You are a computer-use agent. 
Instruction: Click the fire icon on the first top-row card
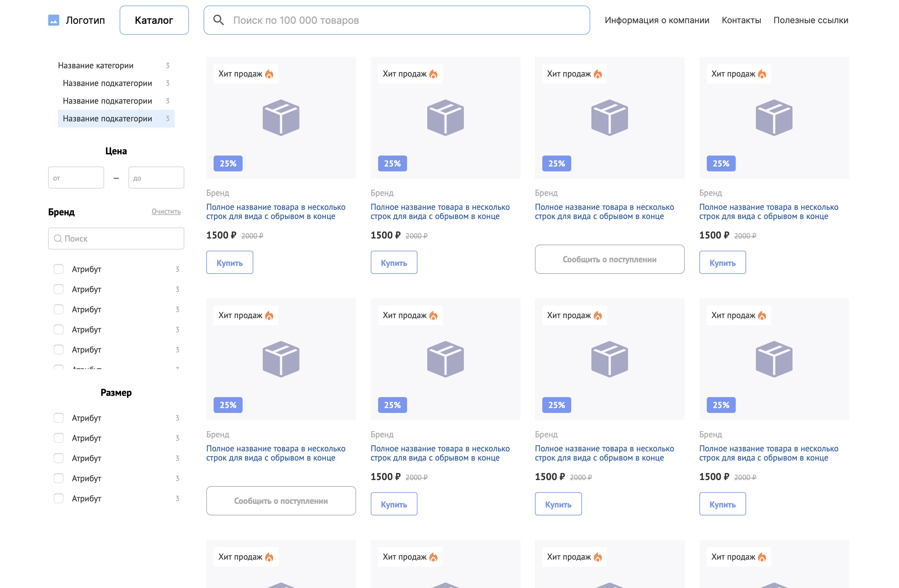coord(269,74)
